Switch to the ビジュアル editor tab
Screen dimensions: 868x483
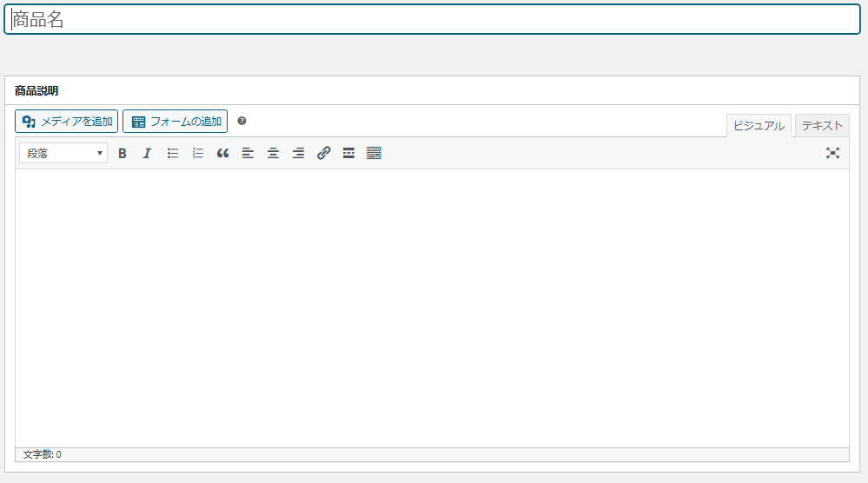tap(758, 126)
